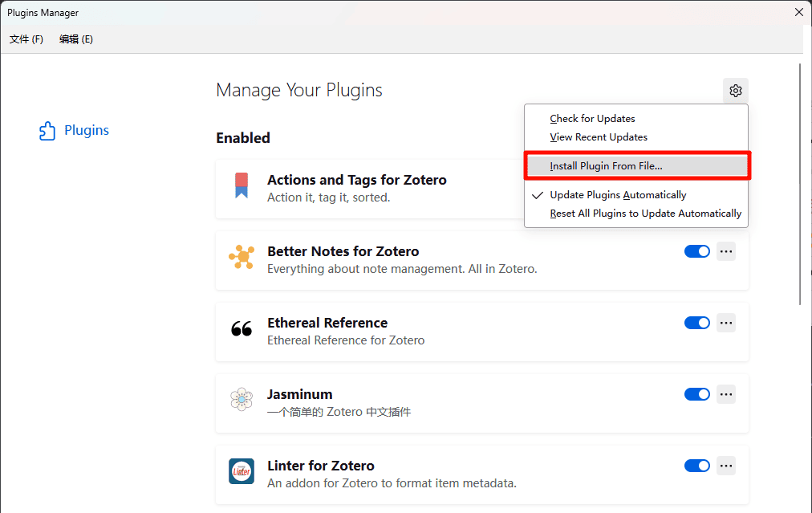This screenshot has height=513, width=812.
Task: Select Install Plugin From File
Action: (x=606, y=166)
